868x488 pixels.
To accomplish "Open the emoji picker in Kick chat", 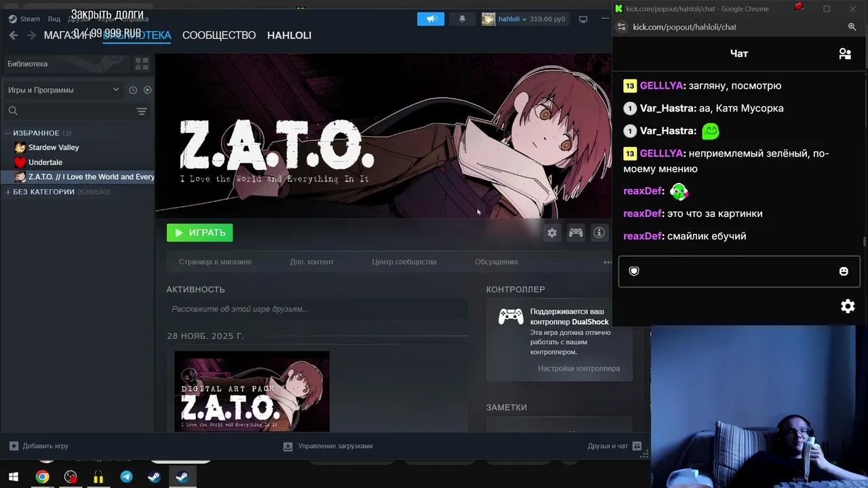I will click(844, 271).
